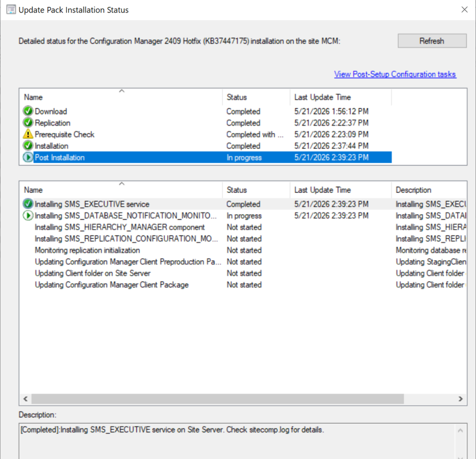Image resolution: width=476 pixels, height=459 pixels.
Task: Click the window icon in the title bar
Action: click(x=11, y=10)
